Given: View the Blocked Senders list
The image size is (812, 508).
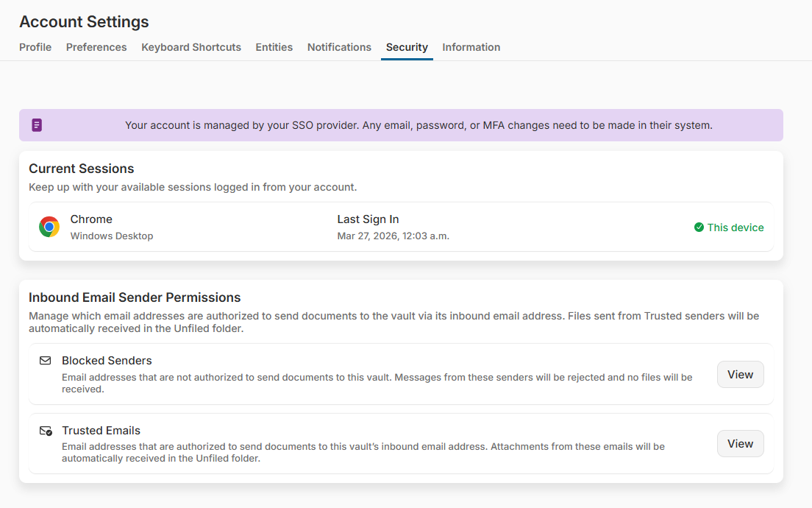Looking at the screenshot, I should (x=740, y=374).
